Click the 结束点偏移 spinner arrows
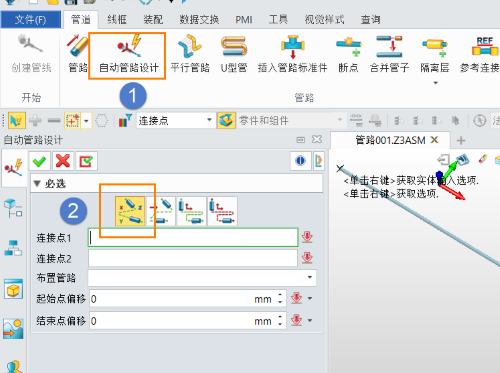 pyautogui.click(x=280, y=321)
